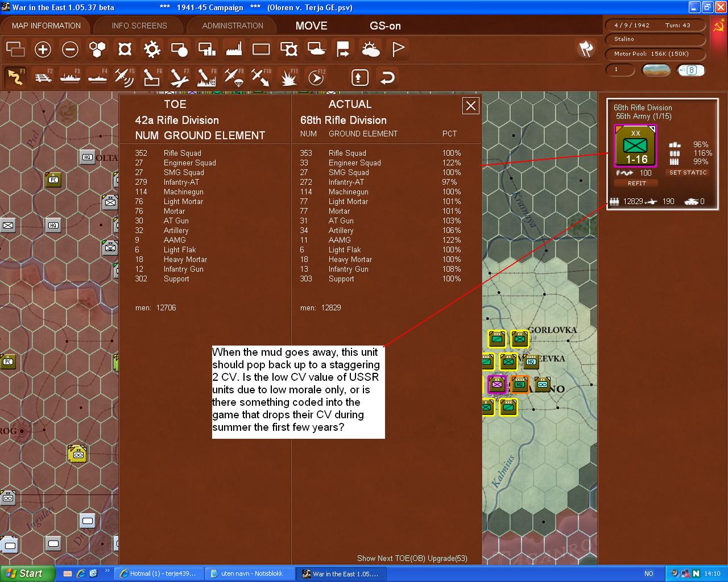Image resolution: width=728 pixels, height=582 pixels.
Task: Select the F10 air transfer mode
Action: click(x=261, y=77)
